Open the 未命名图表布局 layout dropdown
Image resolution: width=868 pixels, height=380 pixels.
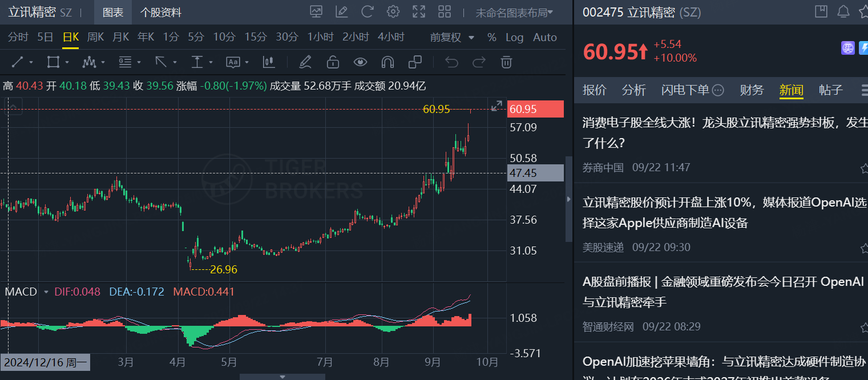pos(514,12)
